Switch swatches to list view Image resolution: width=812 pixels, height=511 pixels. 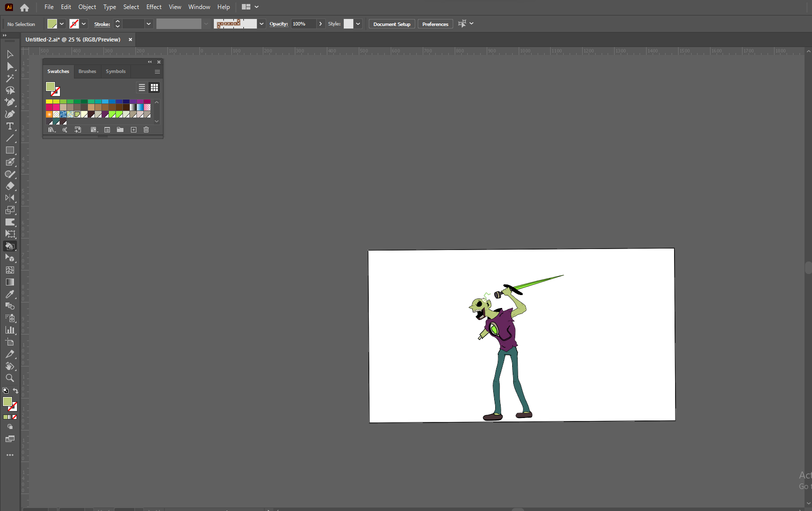[x=142, y=87]
